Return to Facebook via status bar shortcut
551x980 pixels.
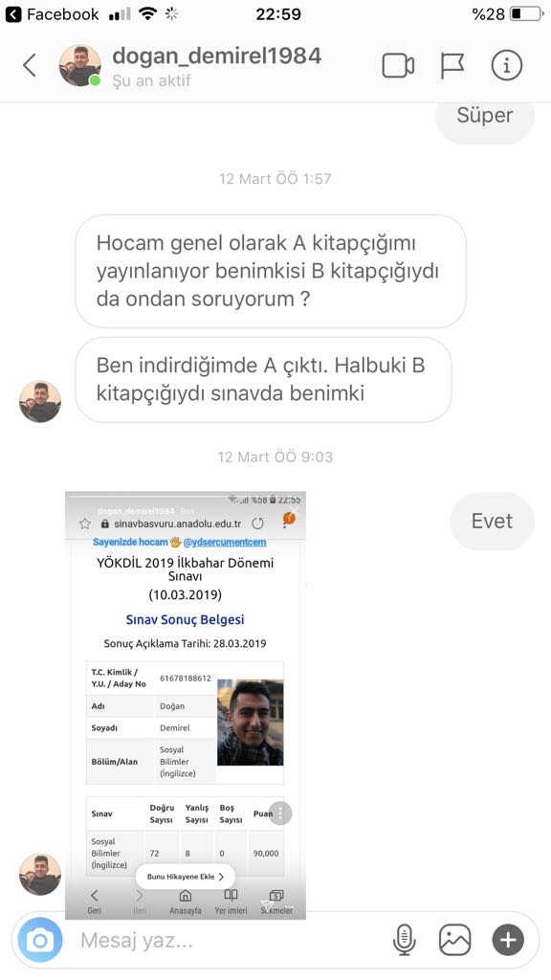tap(53, 13)
